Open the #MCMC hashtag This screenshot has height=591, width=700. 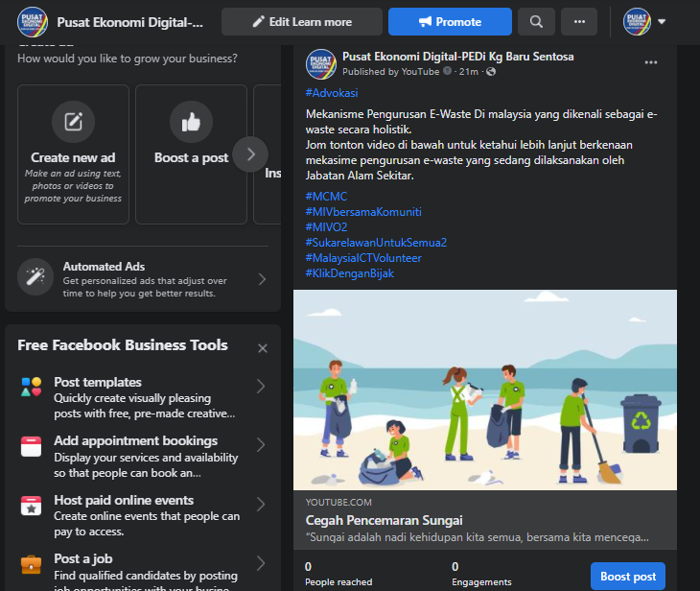(326, 197)
